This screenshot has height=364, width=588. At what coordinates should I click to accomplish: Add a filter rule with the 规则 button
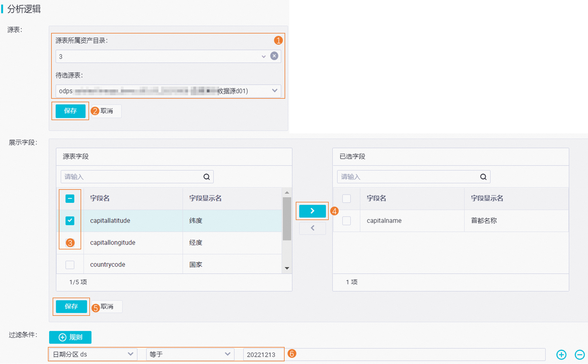point(70,337)
